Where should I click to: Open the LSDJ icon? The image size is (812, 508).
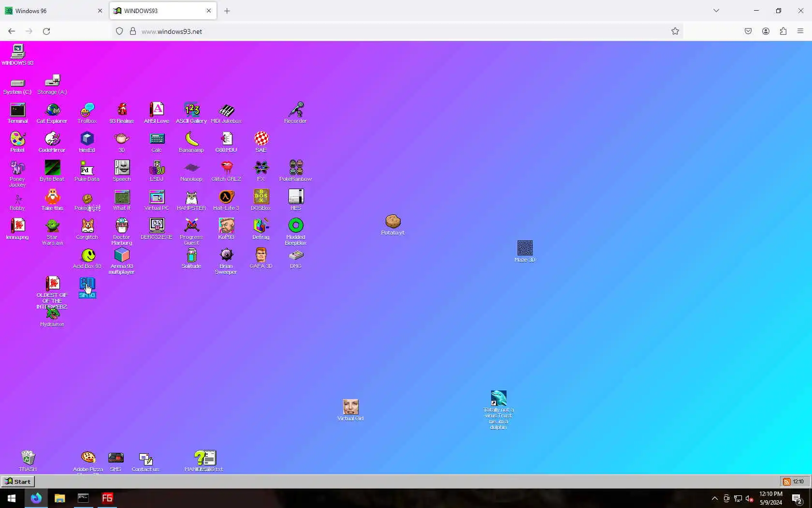[157, 171]
